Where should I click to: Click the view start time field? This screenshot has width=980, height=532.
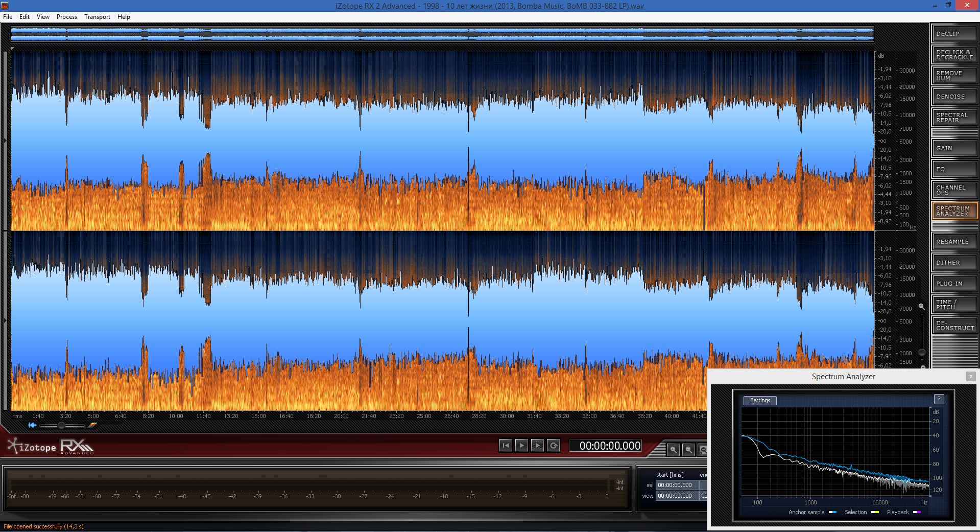pyautogui.click(x=677, y=496)
